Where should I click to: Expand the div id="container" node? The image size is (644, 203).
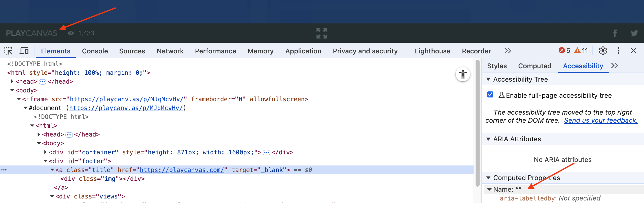45,152
